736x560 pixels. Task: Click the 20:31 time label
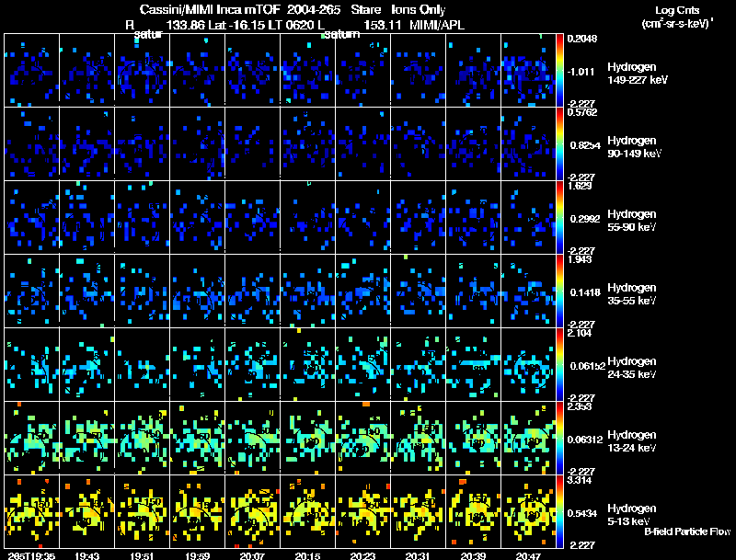point(418,555)
